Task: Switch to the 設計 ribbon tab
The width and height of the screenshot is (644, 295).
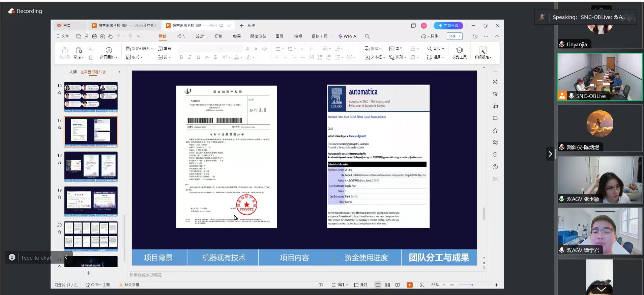Action: click(x=200, y=36)
